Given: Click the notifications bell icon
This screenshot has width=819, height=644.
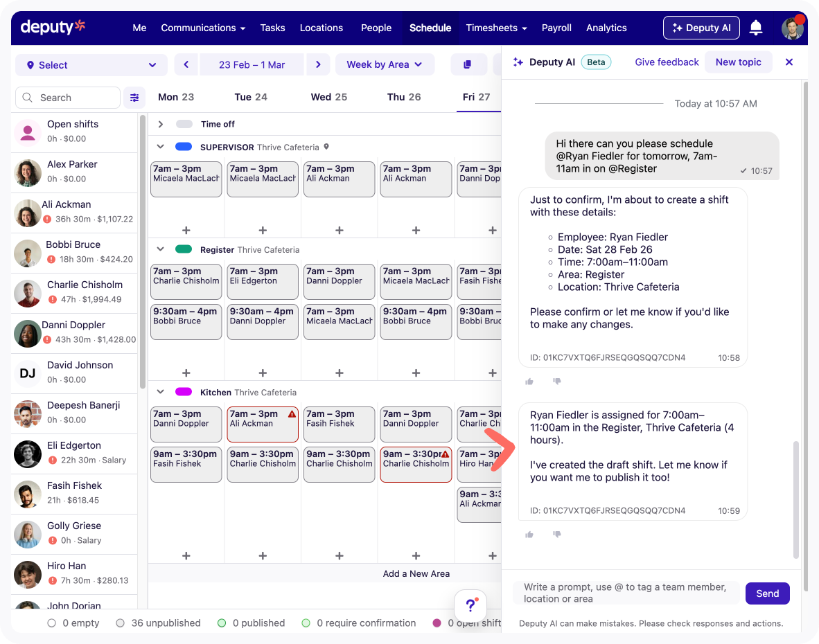Looking at the screenshot, I should pyautogui.click(x=756, y=28).
